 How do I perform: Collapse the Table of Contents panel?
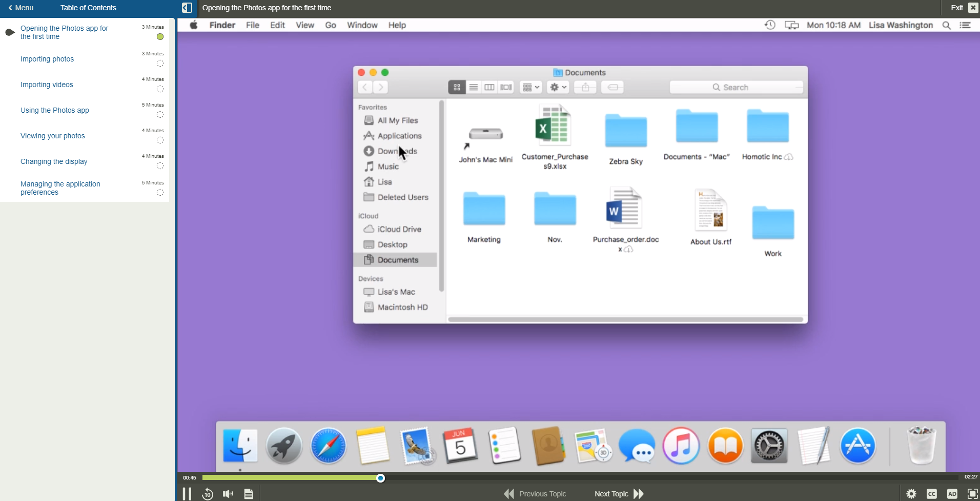187,8
